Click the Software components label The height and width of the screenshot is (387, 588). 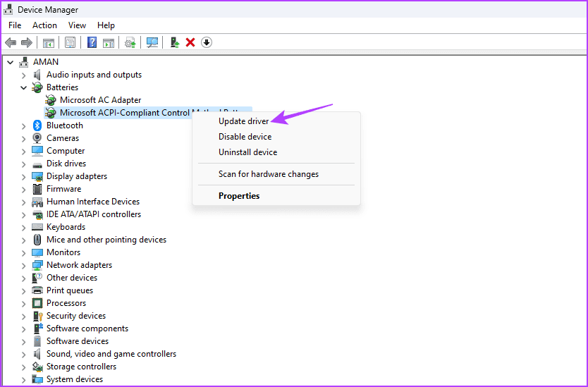tap(87, 328)
